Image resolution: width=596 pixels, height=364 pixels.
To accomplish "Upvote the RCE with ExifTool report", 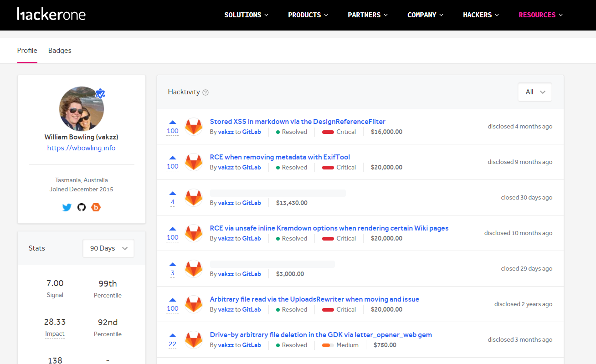I will coord(173,158).
